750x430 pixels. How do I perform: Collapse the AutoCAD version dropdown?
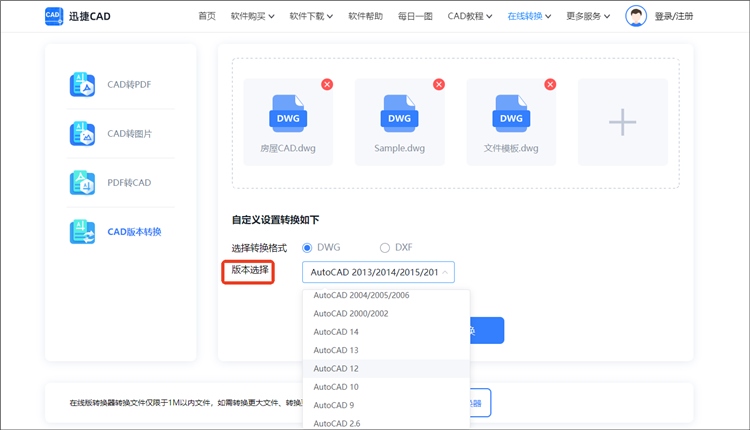(x=446, y=272)
